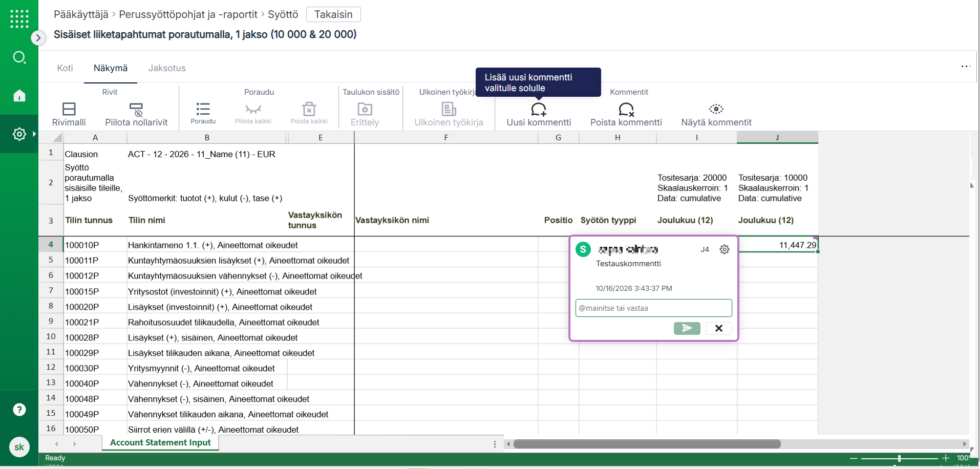Add a new comment with Uusi kommentti
980x469 pixels.
539,114
